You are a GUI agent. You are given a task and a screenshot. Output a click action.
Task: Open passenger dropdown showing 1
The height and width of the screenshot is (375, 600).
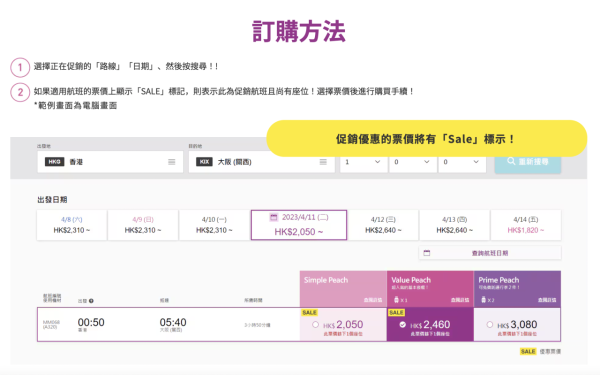(x=364, y=162)
